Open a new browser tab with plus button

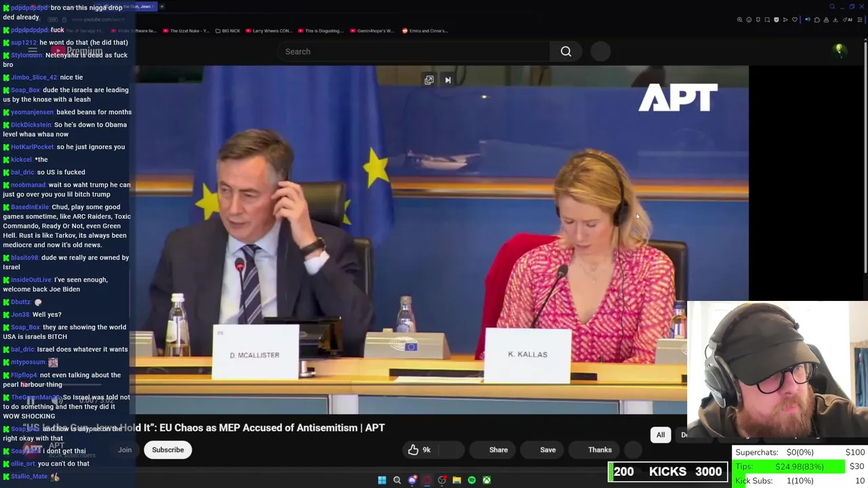[x=162, y=7]
